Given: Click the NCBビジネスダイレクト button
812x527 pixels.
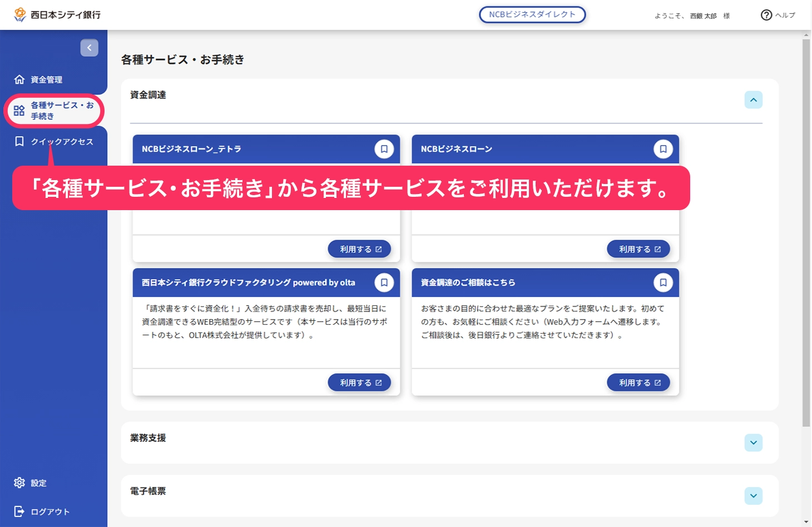Looking at the screenshot, I should [532, 14].
